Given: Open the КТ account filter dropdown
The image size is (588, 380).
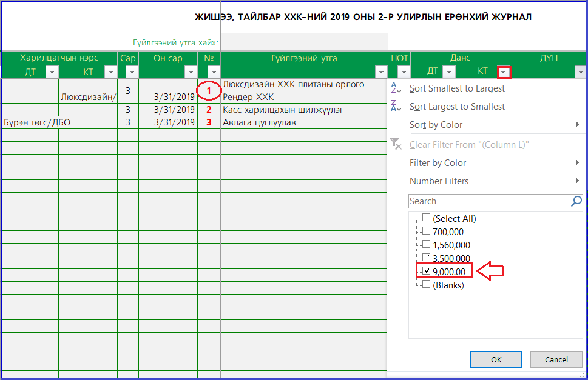Looking at the screenshot, I should [504, 72].
